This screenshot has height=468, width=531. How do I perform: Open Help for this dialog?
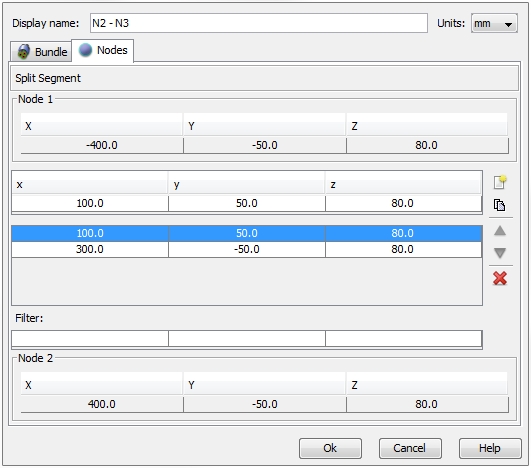[490, 448]
